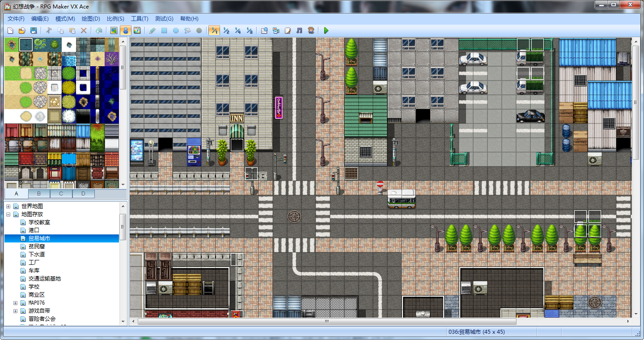The height and width of the screenshot is (340, 644).
Task: Open the 工具(T) menu
Action: (x=140, y=19)
